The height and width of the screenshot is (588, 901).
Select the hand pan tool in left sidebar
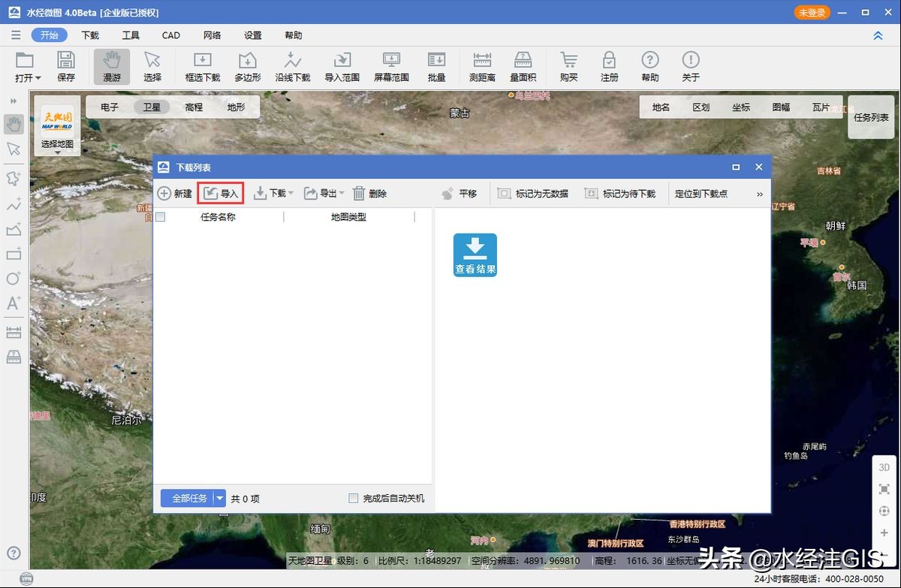point(14,124)
